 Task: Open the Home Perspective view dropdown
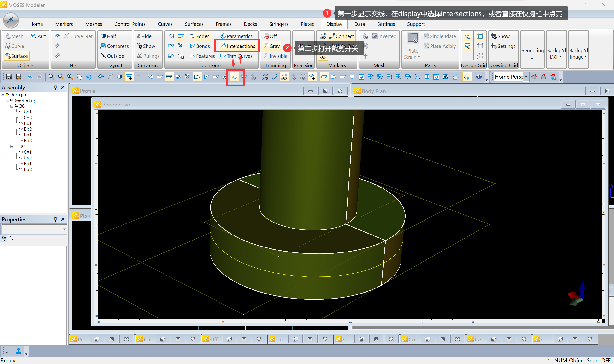pyautogui.click(x=526, y=77)
